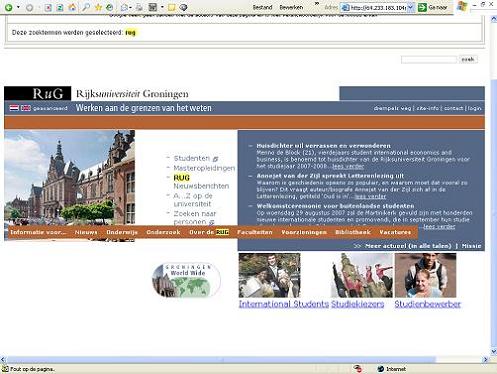Open the Vacatures navigation item
This screenshot has width=497, height=374.
tap(395, 232)
